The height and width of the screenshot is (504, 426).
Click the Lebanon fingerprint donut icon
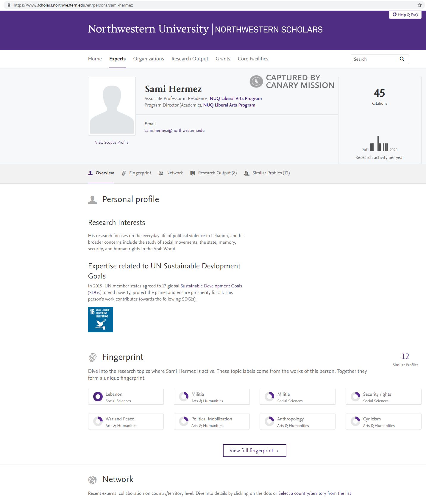(98, 397)
